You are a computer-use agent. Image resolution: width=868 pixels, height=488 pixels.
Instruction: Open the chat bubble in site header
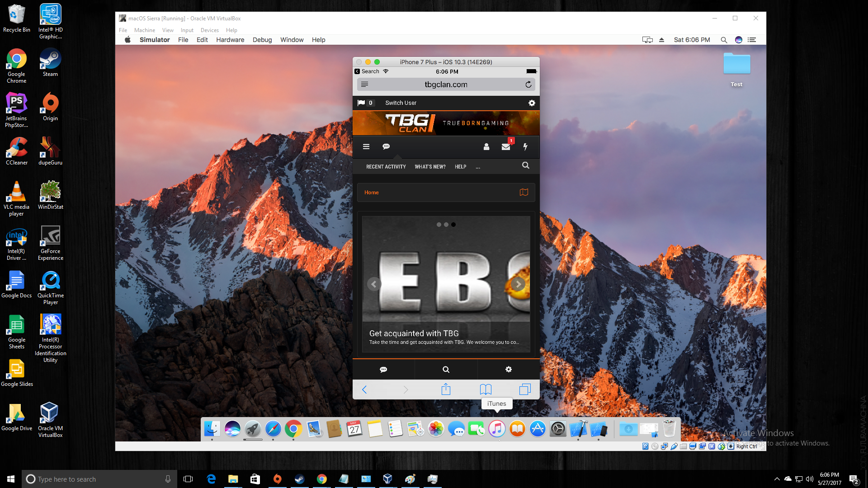[386, 146]
